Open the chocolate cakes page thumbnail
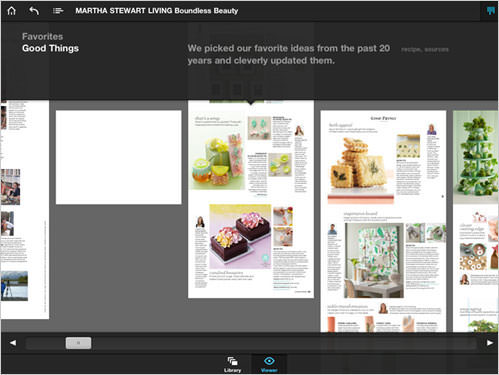This screenshot has width=499, height=375. 251,199
